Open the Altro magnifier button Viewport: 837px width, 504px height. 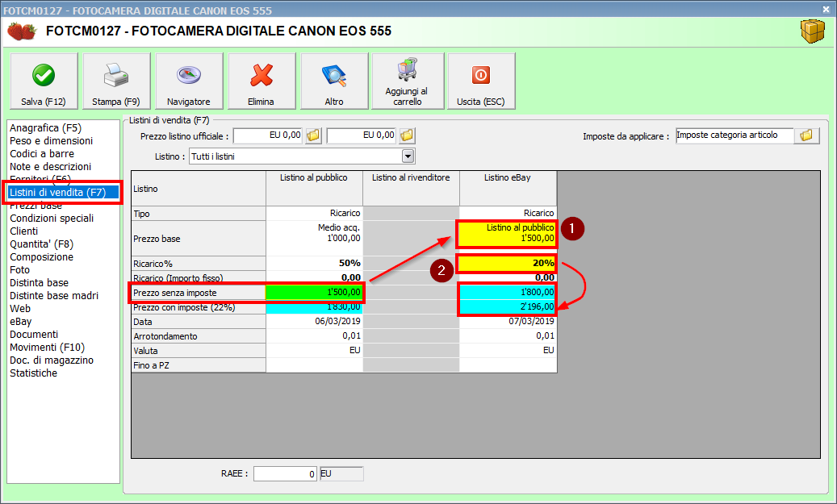pos(334,81)
